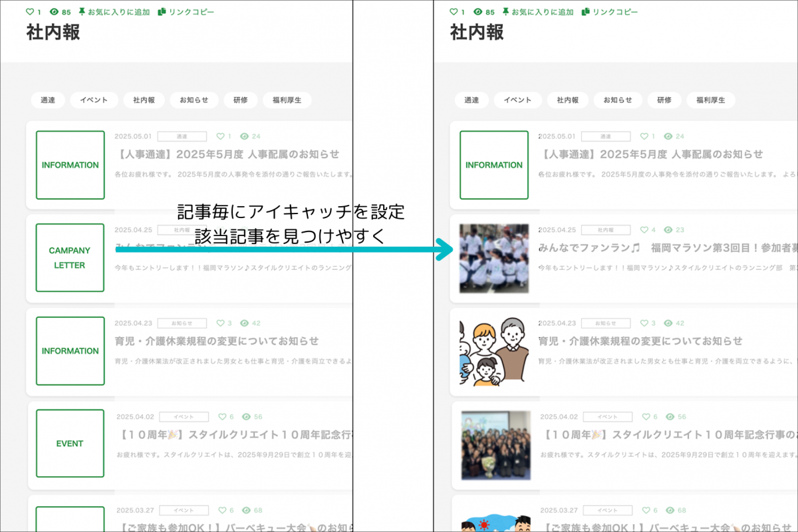Open 育児・介護休業規程 article title in right panel
Screen dimensions: 798x532
coord(640,341)
